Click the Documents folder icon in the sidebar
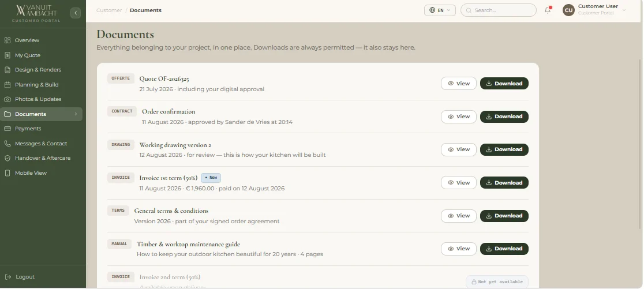Screen dimensions: 644x289 (8, 114)
